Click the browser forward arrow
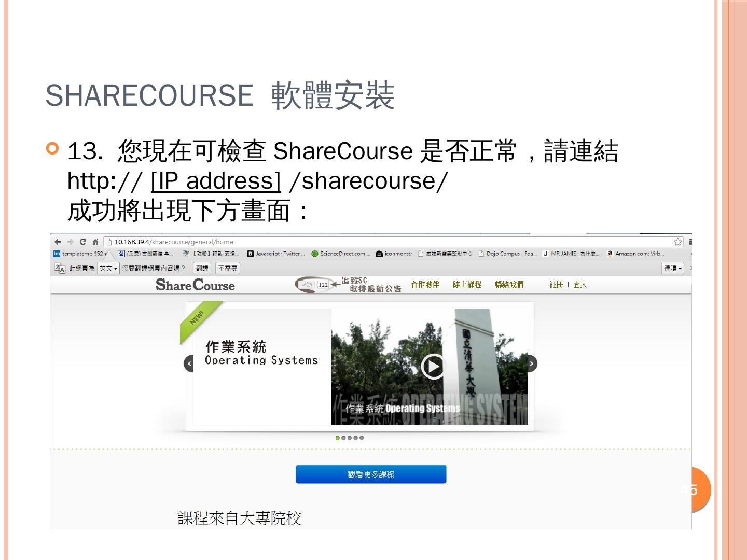This screenshot has height=560, width=747. pyautogui.click(x=70, y=242)
